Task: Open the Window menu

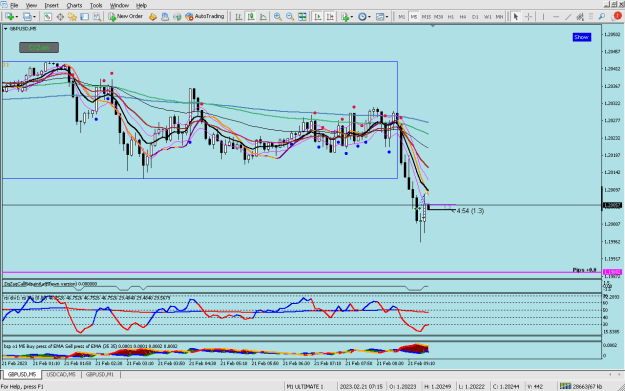Action: [119, 5]
